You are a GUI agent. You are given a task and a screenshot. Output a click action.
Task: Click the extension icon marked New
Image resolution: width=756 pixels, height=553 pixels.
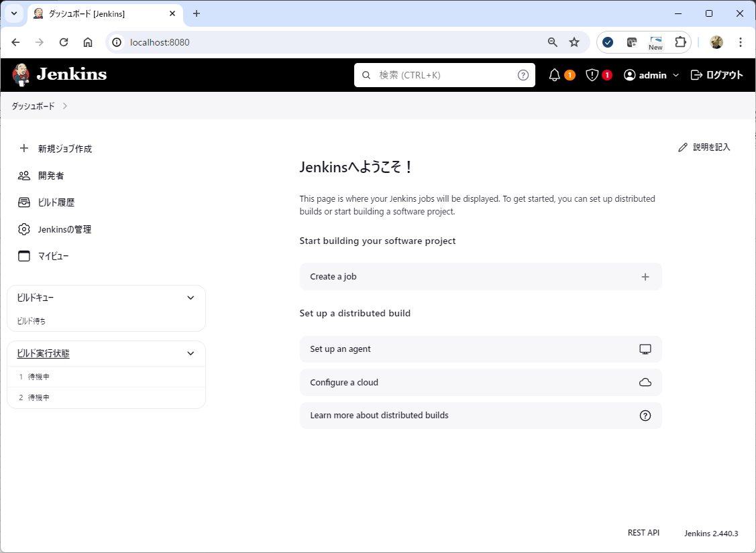point(656,42)
